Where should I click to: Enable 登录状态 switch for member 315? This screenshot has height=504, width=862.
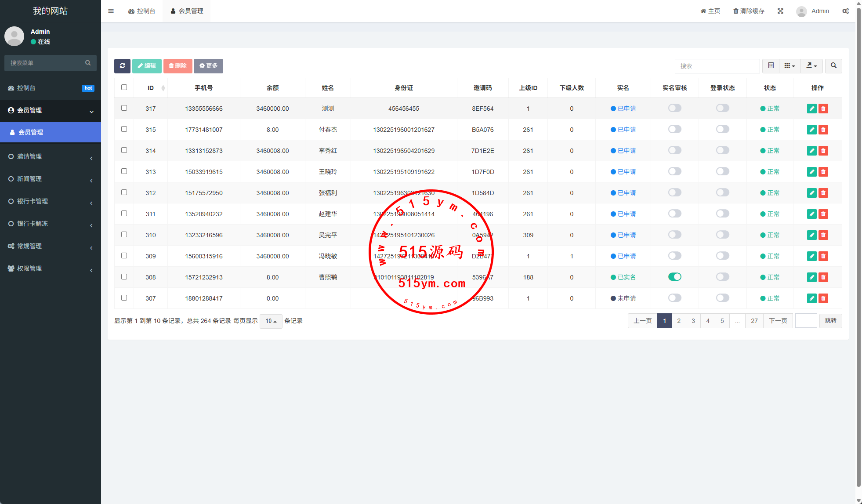pos(722,129)
